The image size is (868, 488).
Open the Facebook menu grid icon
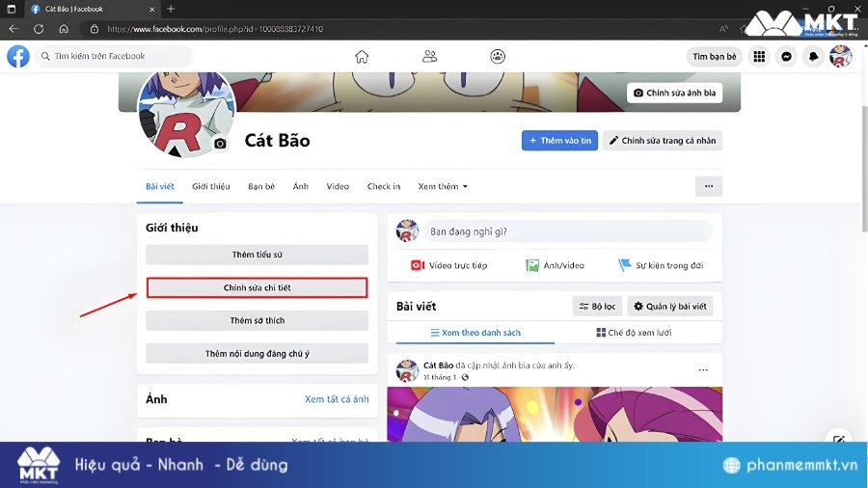tap(760, 57)
